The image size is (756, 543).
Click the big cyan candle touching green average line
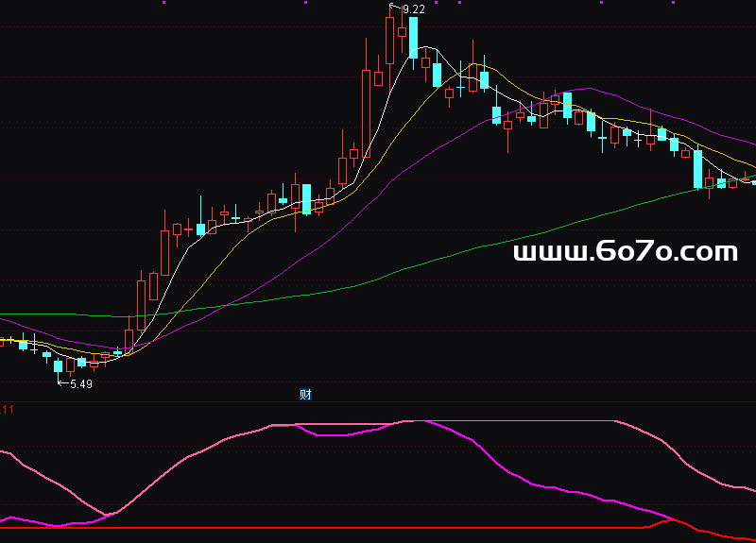tap(697, 169)
